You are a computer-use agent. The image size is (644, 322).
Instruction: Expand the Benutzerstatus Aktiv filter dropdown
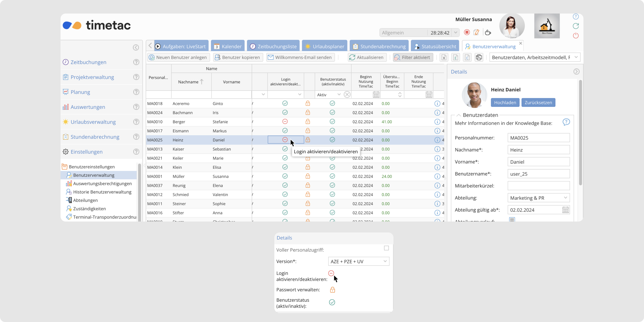pos(339,95)
